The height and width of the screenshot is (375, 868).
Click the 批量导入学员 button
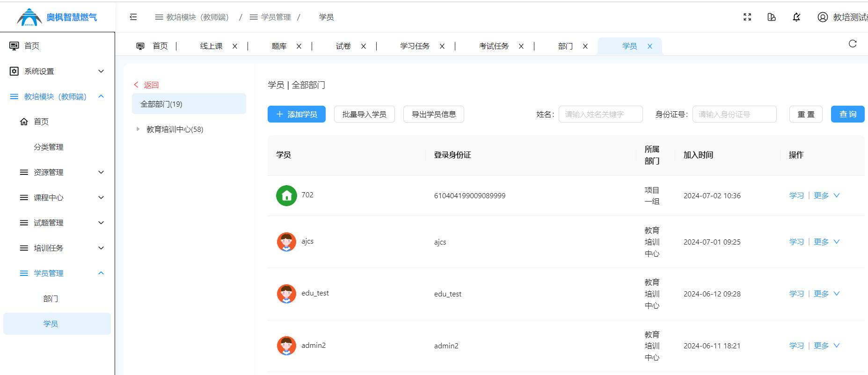pos(365,114)
